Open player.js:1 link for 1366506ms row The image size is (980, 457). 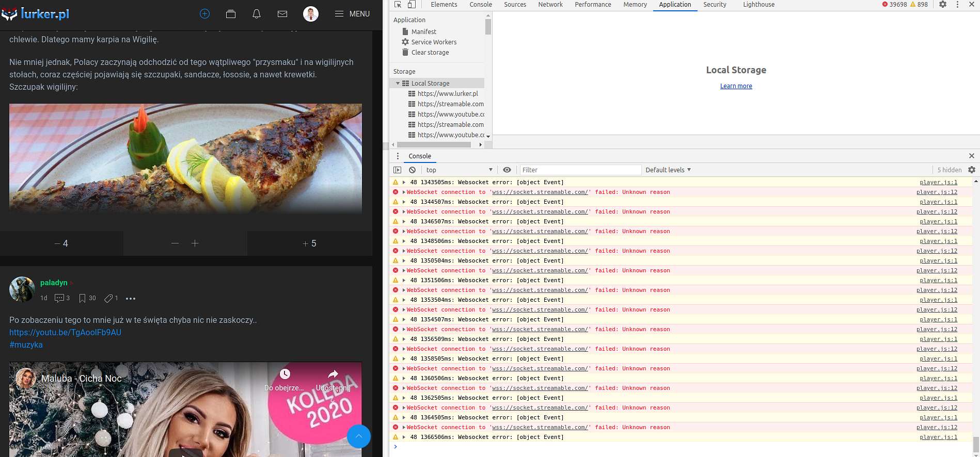click(x=938, y=437)
